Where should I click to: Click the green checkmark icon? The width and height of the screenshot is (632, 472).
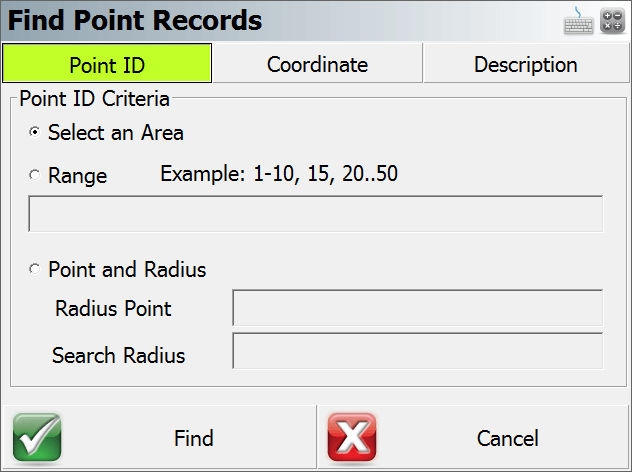pyautogui.click(x=37, y=438)
